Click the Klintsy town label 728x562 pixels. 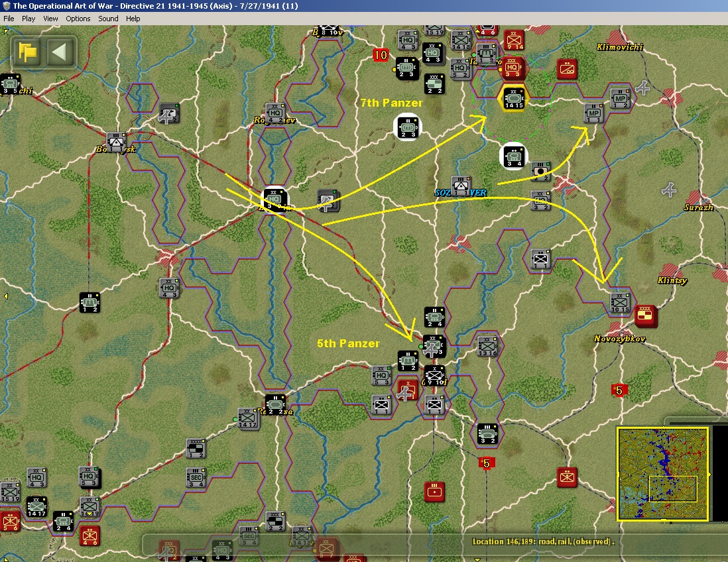pyautogui.click(x=672, y=280)
